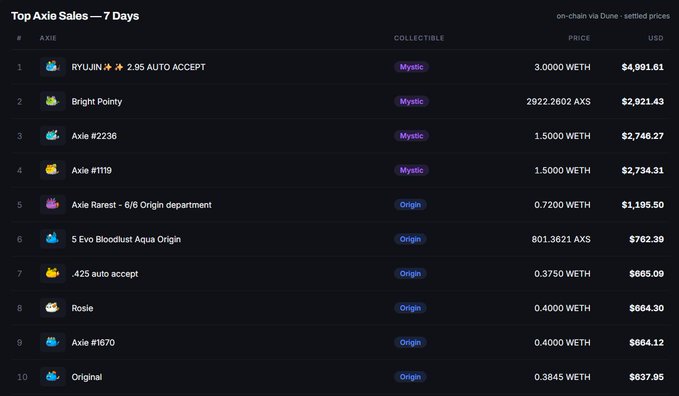Click the $2,921.43 USD value
The image size is (679, 396).
[x=643, y=101]
